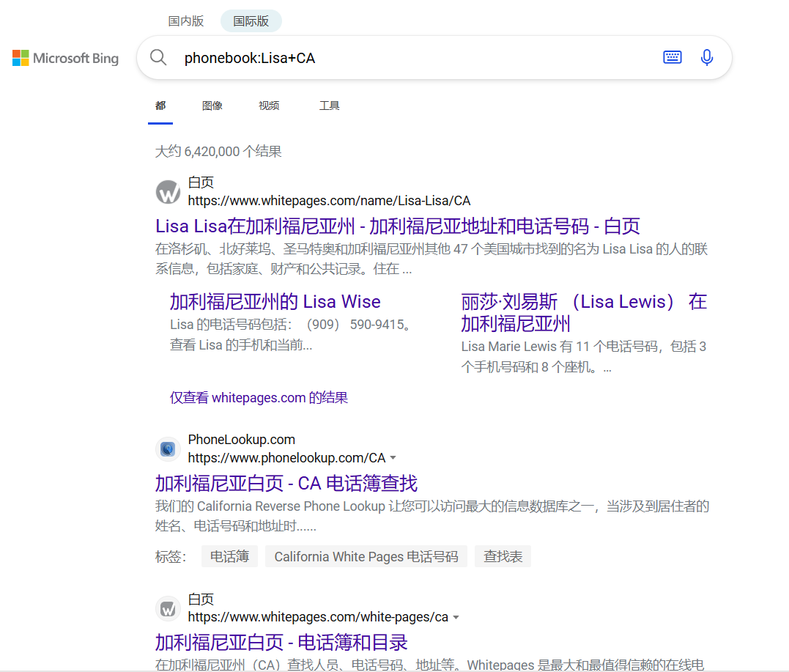The width and height of the screenshot is (789, 672).
Task: Click the PhoneLookup.com site favicon
Action: 168,448
